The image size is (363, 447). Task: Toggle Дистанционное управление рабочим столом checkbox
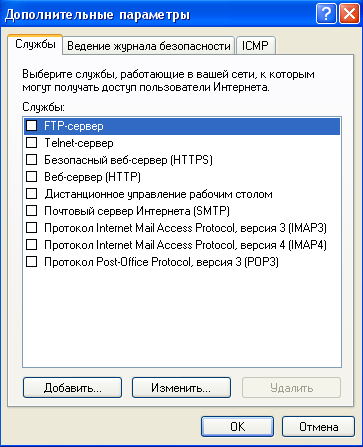click(x=32, y=194)
